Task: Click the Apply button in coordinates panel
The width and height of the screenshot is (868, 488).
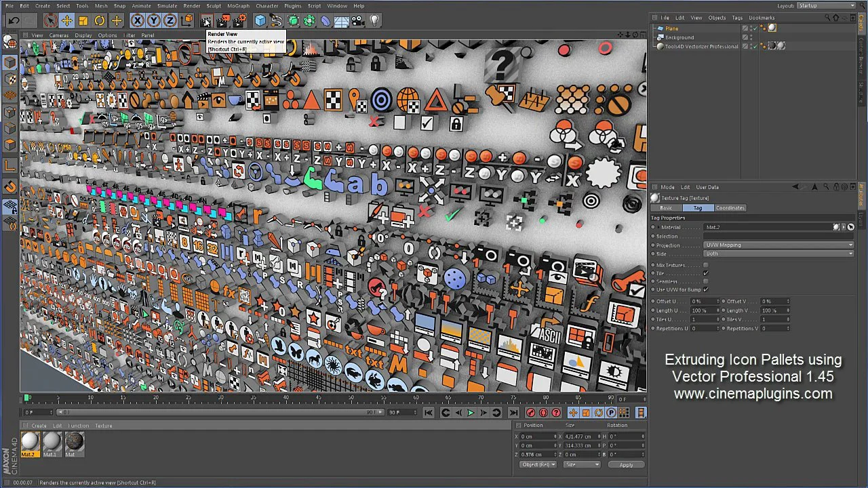Action: pyautogui.click(x=625, y=465)
